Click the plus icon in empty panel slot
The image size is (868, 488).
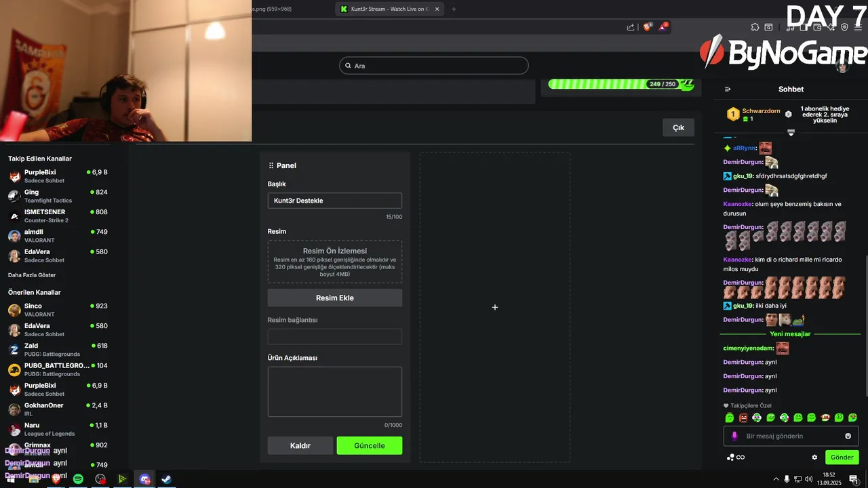tap(495, 307)
